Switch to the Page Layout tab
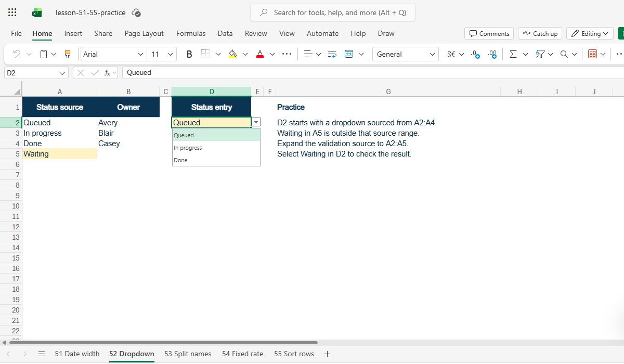This screenshot has height=364, width=624. tap(144, 33)
